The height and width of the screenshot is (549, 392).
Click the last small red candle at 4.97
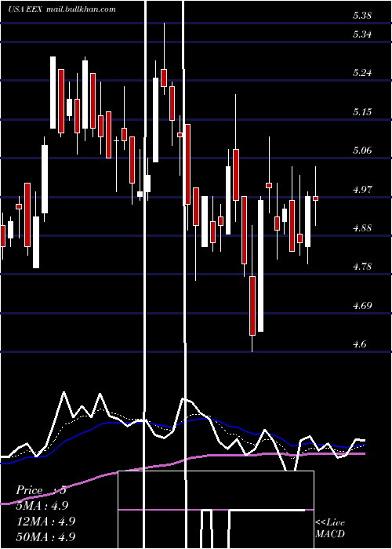(315, 198)
